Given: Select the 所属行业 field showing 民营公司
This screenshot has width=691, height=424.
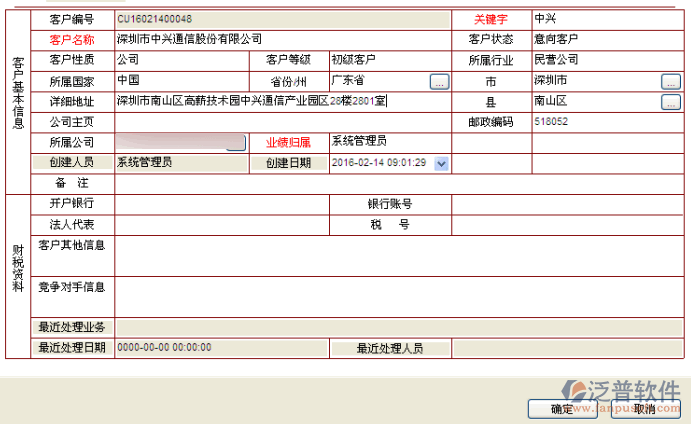Looking at the screenshot, I should tap(605, 60).
